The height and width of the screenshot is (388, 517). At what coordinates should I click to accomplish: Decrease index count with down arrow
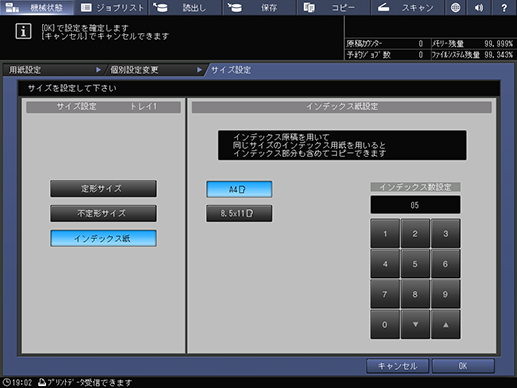point(415,324)
